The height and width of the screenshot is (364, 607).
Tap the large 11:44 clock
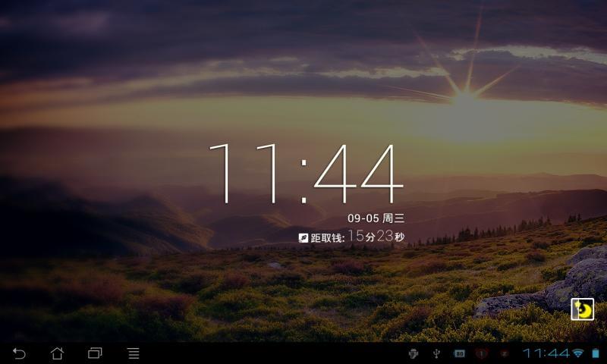tap(306, 174)
